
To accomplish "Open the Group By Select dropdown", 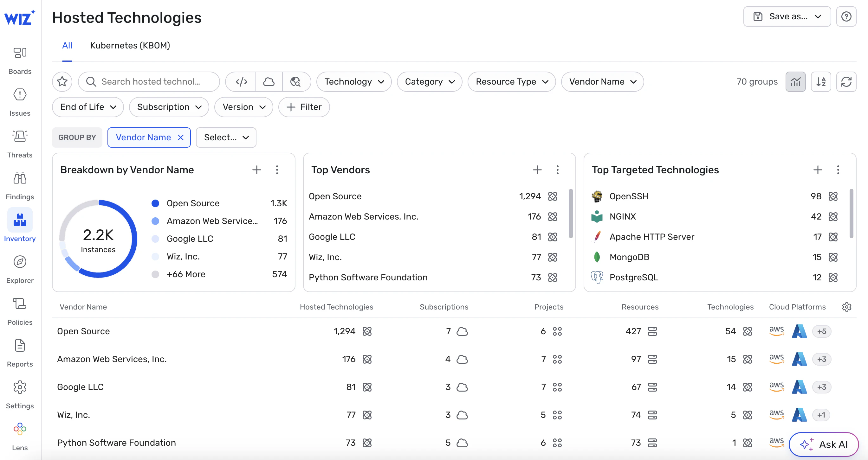I will [x=226, y=137].
